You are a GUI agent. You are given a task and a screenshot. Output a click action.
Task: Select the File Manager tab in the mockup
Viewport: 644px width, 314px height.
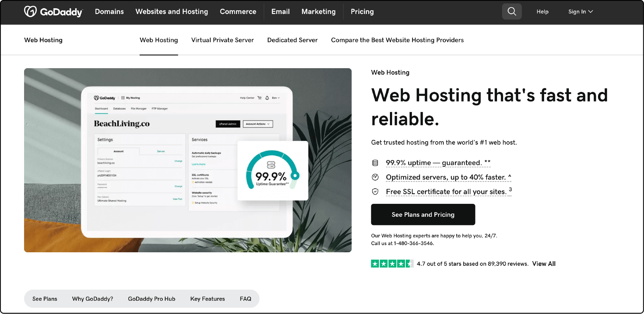(x=138, y=108)
